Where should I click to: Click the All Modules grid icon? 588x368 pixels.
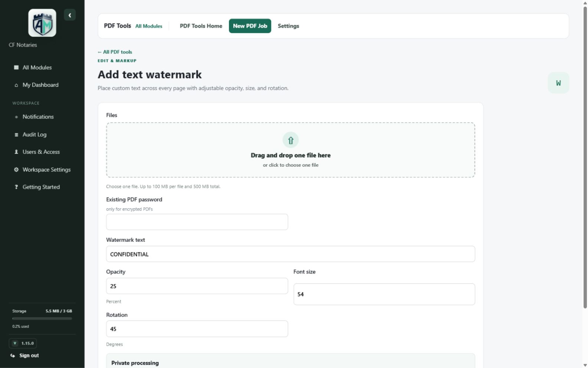click(16, 68)
